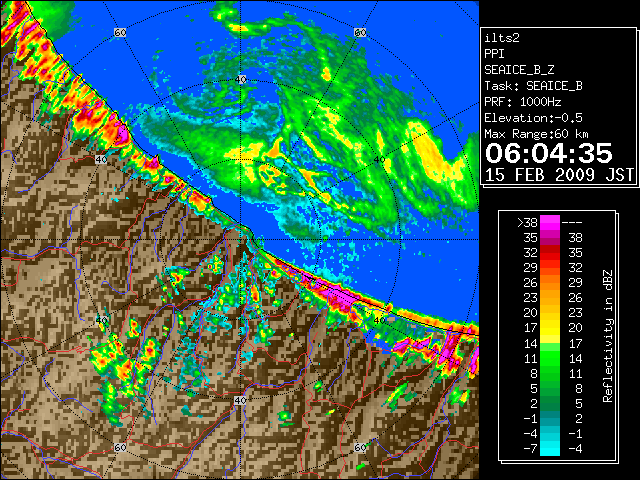Click the 'SEAICE_B_Z' product name
The width and height of the screenshot is (640, 480).
(519, 70)
